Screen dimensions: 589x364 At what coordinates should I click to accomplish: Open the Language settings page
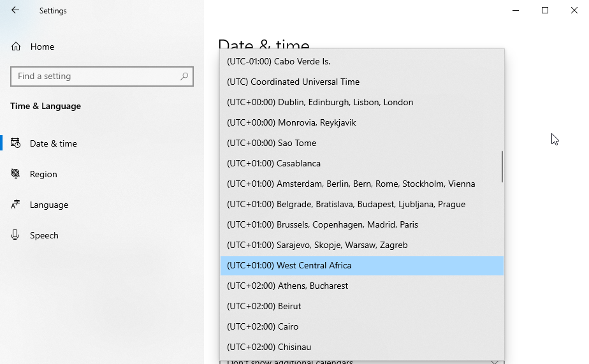pos(49,205)
